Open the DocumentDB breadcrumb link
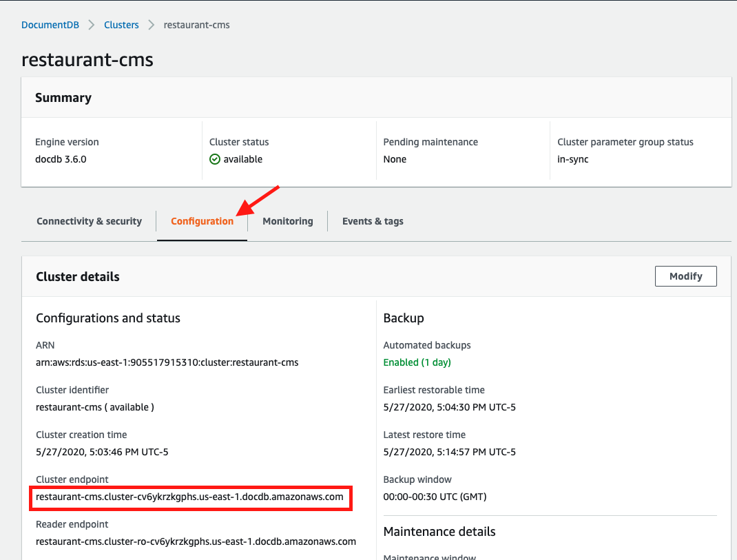 coord(50,25)
